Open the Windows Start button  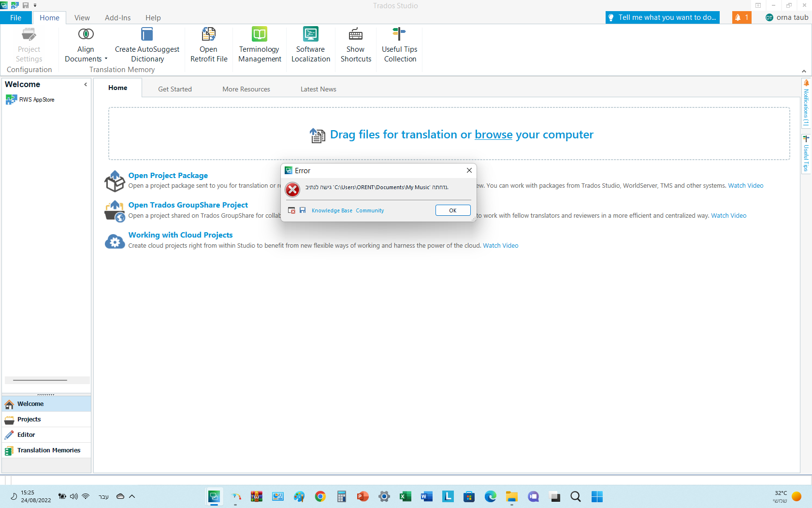tap(597, 496)
